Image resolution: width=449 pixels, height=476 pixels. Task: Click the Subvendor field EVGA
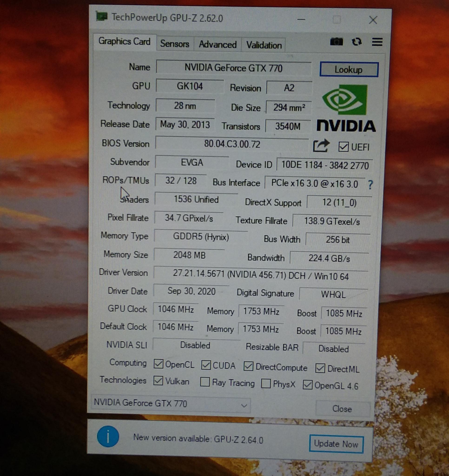192,162
